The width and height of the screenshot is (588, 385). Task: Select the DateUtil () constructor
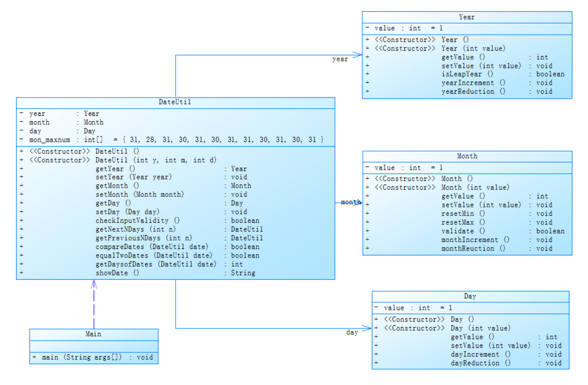pyautogui.click(x=80, y=151)
